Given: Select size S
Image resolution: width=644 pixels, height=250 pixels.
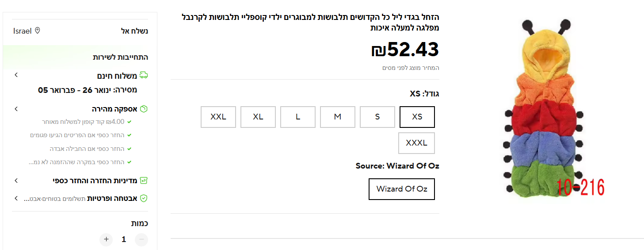Looking at the screenshot, I should pos(377,117).
